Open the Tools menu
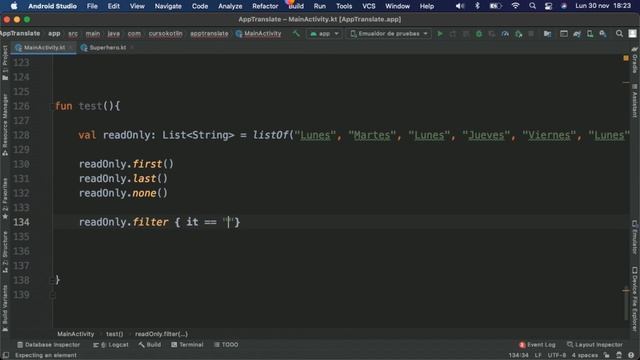The height and width of the screenshot is (360, 640). coord(344,6)
